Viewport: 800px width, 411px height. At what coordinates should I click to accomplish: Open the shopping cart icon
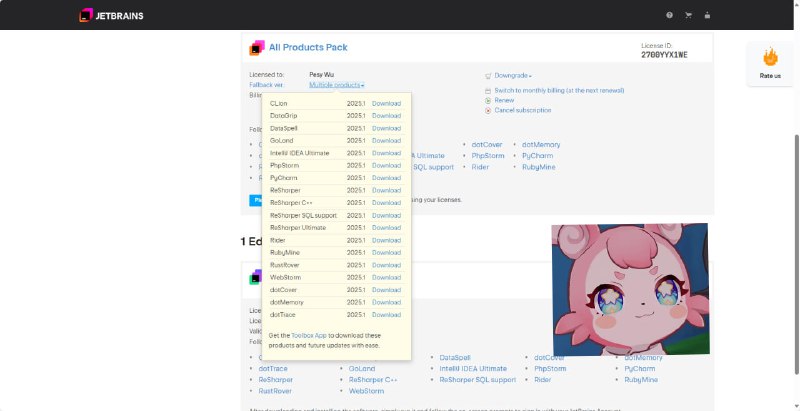[x=688, y=15]
